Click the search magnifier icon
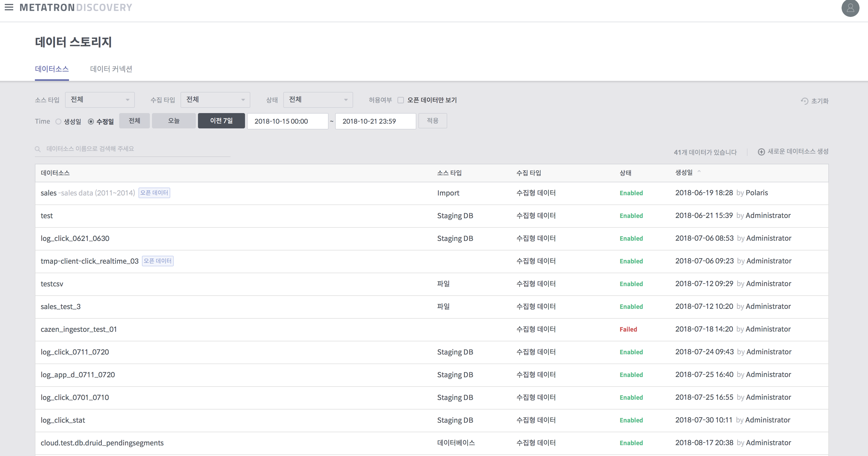This screenshot has width=868, height=456. click(38, 149)
